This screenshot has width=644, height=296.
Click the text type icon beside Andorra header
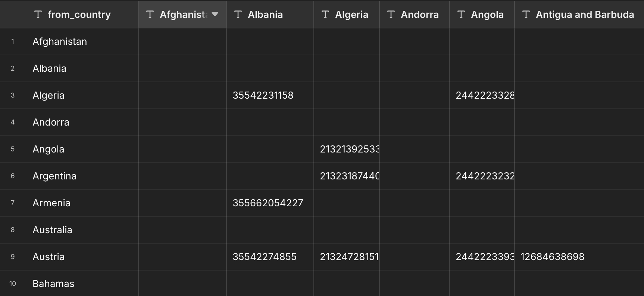[x=391, y=15]
